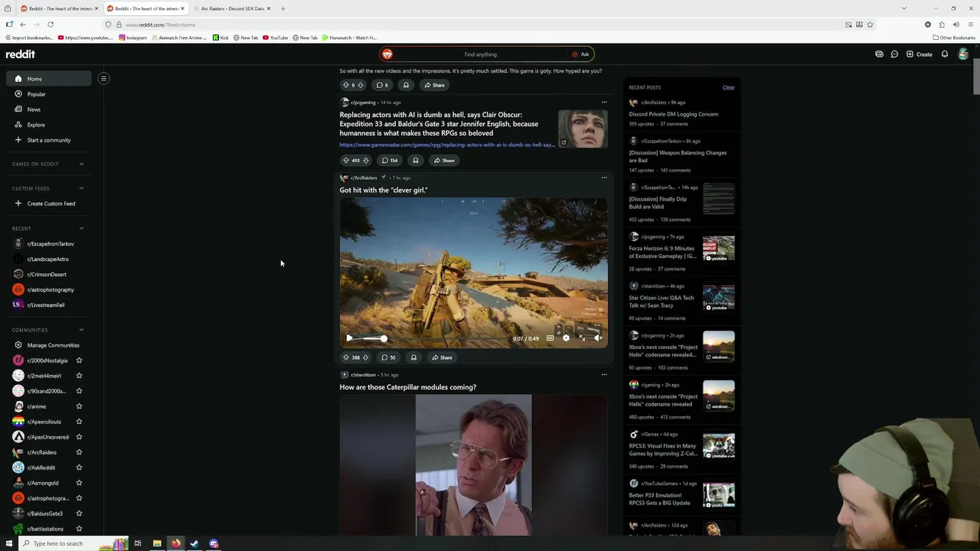Image resolution: width=980 pixels, height=551 pixels.
Task: Open overflow menu of the r/ArcRaiders clever girl post
Action: click(x=604, y=178)
